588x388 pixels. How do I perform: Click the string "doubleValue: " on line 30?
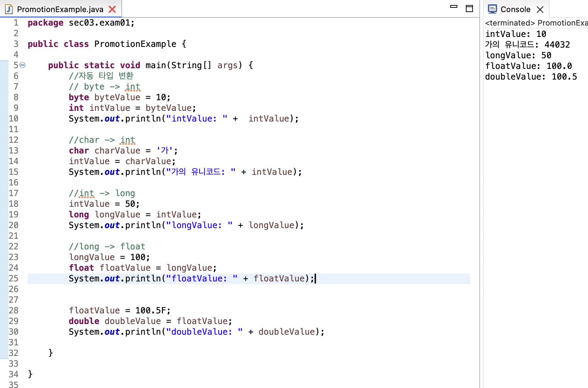204,332
